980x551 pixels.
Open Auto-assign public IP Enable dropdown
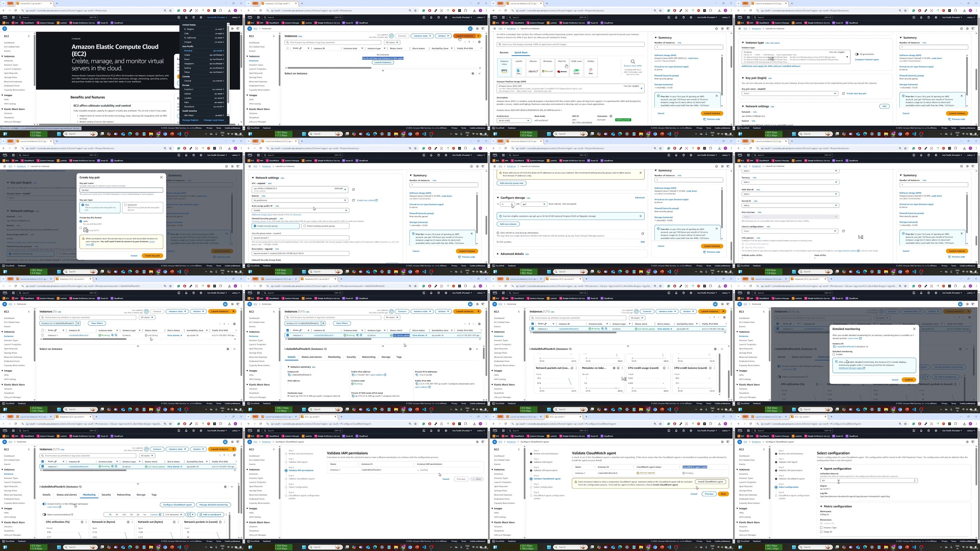pyautogui.click(x=300, y=210)
